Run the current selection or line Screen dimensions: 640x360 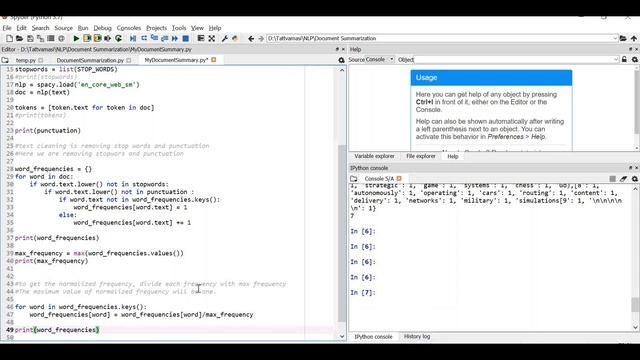pyautogui.click(x=108, y=38)
